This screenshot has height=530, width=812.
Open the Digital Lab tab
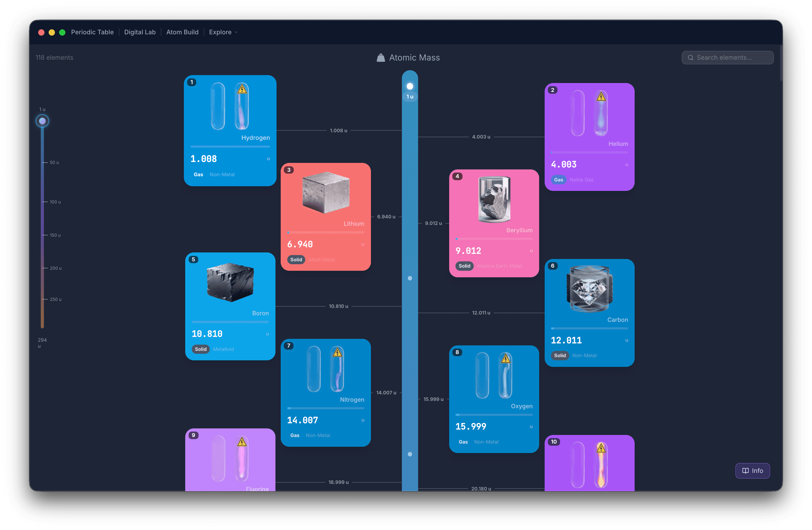[140, 32]
